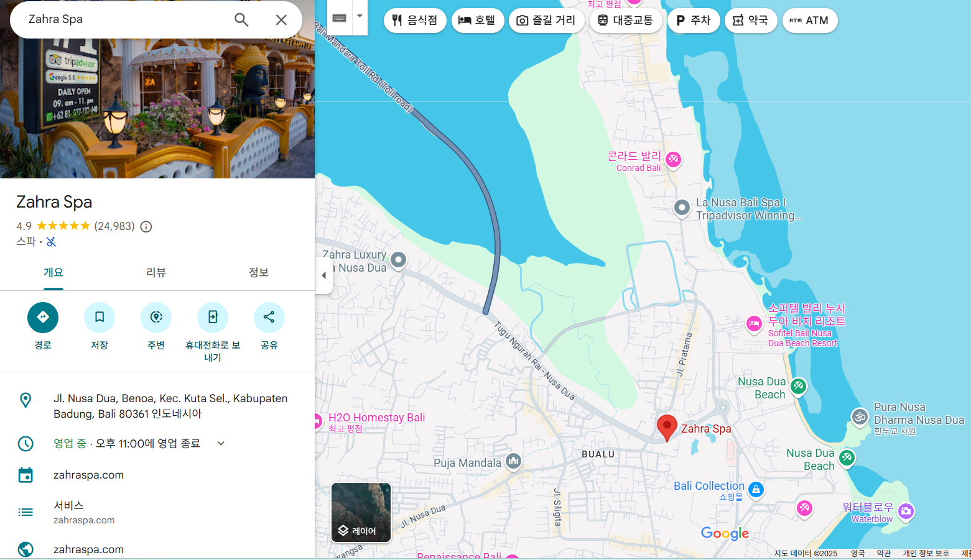Filter map by 호텔 hotels
The image size is (971, 560).
coord(477,21)
